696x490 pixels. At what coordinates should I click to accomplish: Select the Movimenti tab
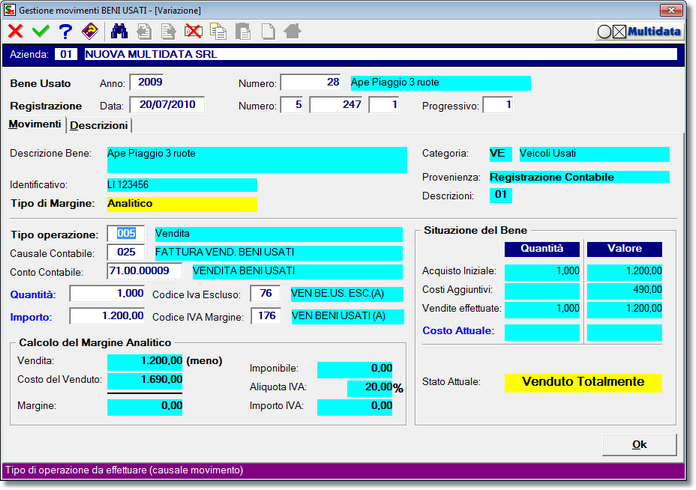[35, 124]
